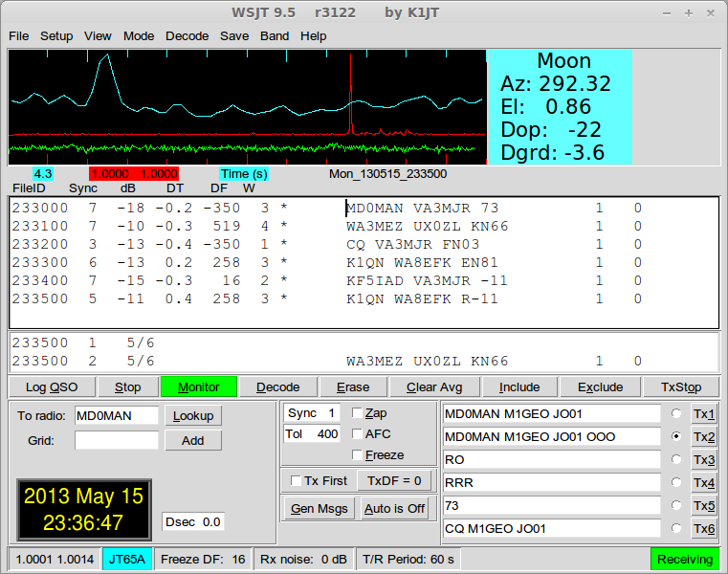The image size is (728, 574).
Task: Open the Setup menu
Action: 56,36
